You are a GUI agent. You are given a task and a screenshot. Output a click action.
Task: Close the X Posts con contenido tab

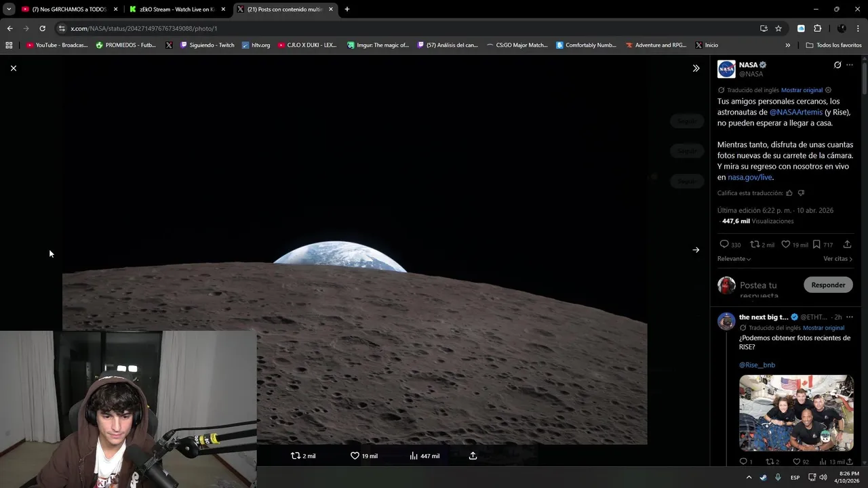tap(331, 9)
